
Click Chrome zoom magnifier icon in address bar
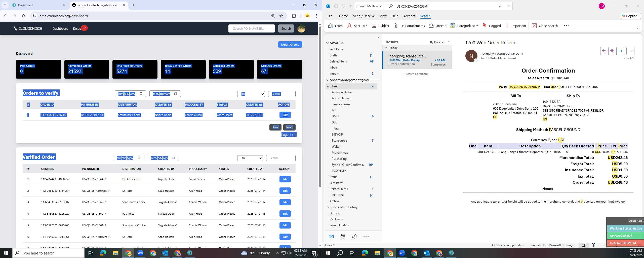tap(273, 16)
